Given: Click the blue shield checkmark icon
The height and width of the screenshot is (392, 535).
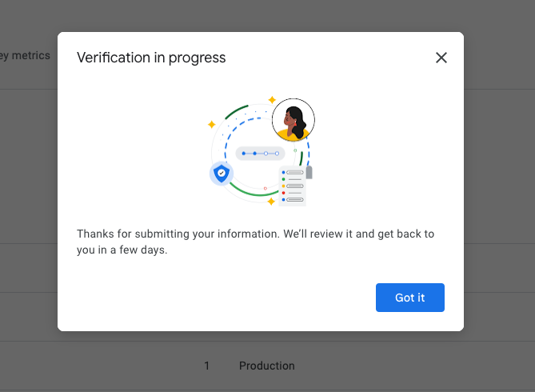Looking at the screenshot, I should [x=222, y=173].
